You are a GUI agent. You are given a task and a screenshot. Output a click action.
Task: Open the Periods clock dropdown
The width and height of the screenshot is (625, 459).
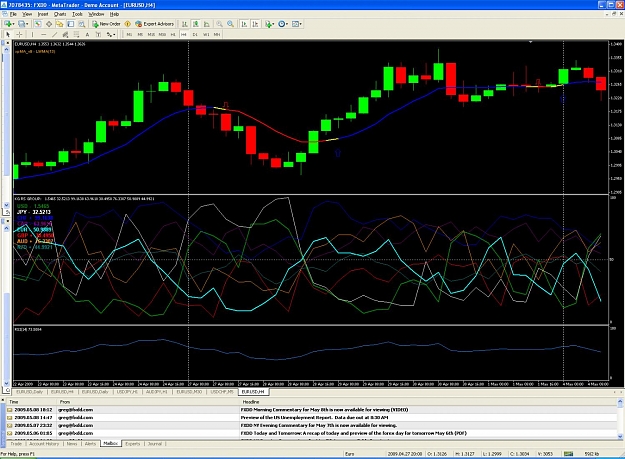(x=283, y=24)
